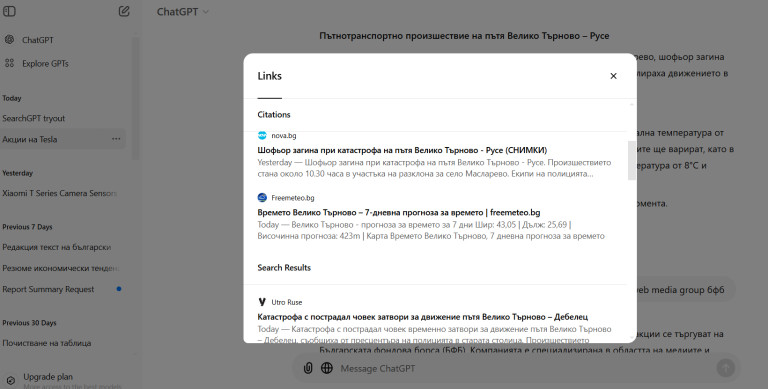This screenshot has width=768, height=389.
Task: Click the attach file paperclip icon
Action: coord(308,368)
